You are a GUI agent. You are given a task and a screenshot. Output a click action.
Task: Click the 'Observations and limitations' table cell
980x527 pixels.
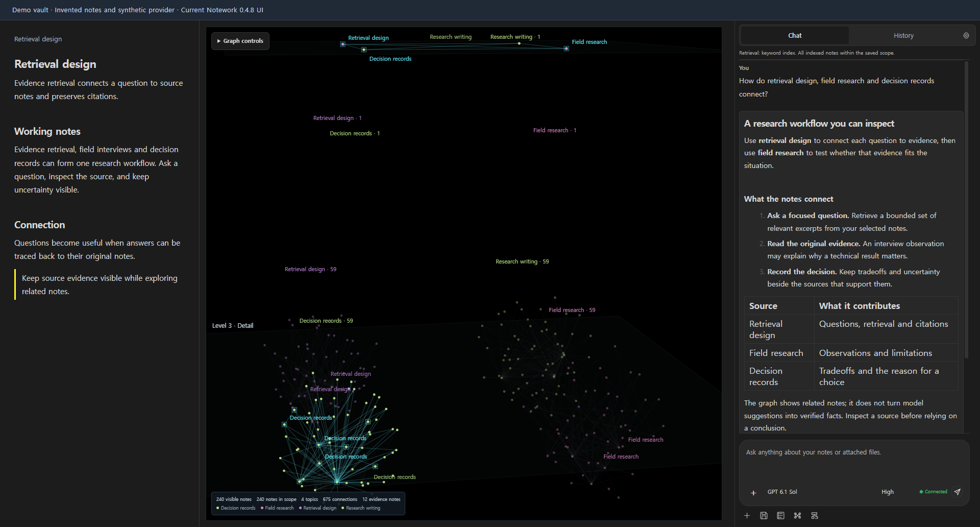coord(886,353)
